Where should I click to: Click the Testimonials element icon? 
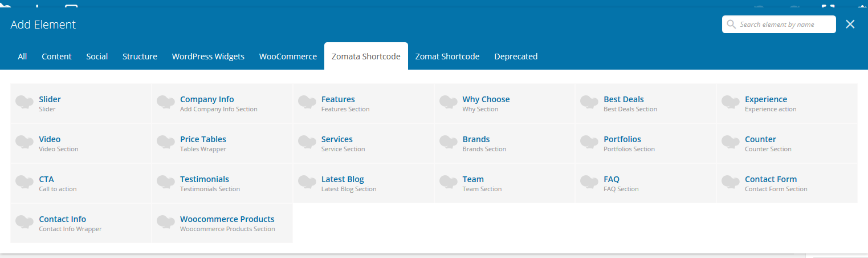[x=165, y=183]
